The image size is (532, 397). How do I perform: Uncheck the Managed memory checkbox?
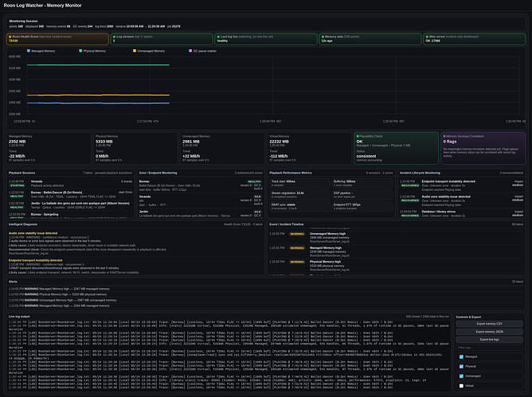[461, 356]
